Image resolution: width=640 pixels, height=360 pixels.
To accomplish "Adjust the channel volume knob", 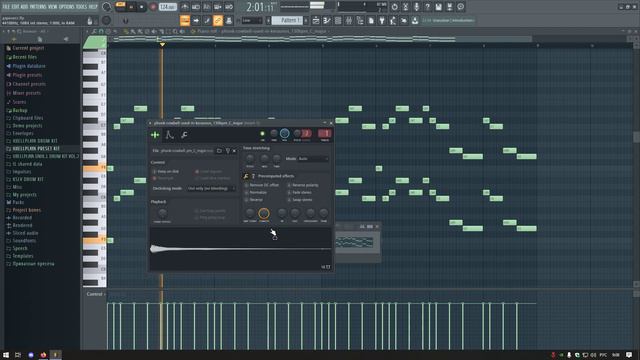I will tap(284, 133).
